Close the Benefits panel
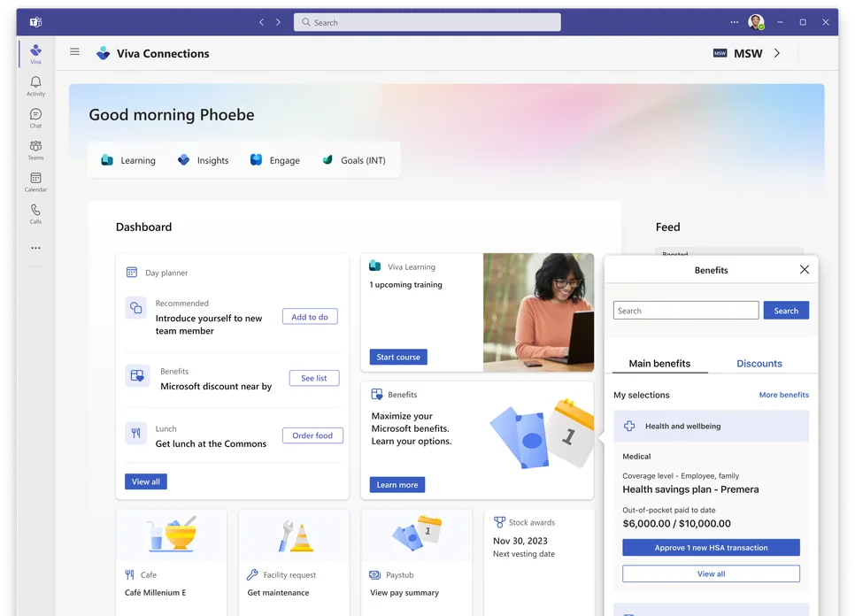 tap(805, 269)
